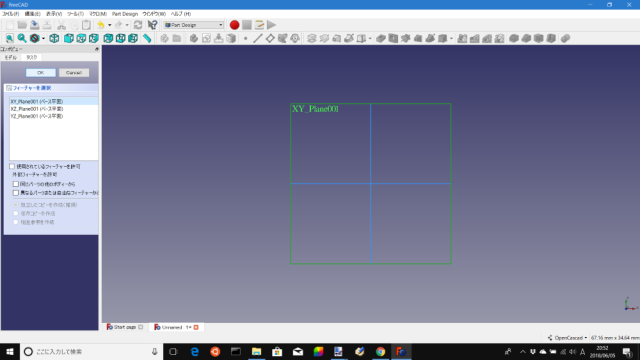Undock the Combo View panel

[97, 49]
